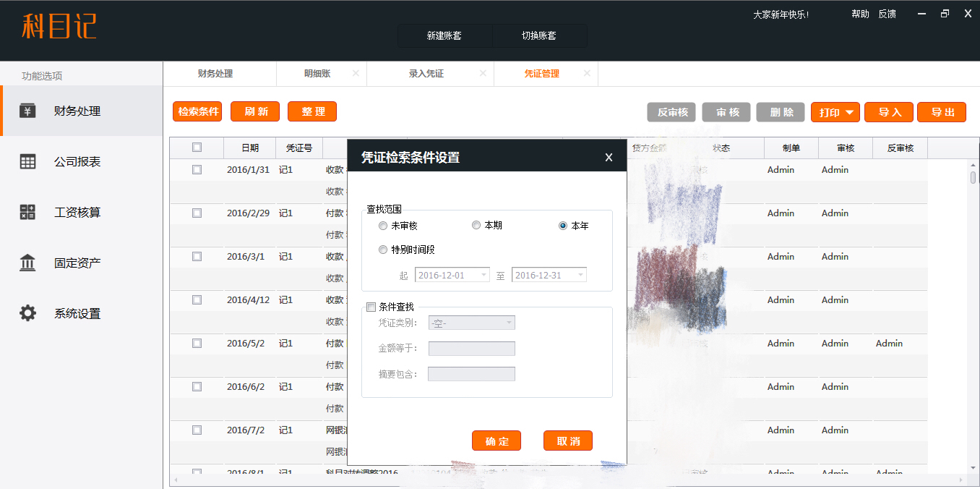Select the 特别时间段 radio option
Image resolution: width=980 pixels, height=489 pixels.
coord(383,250)
